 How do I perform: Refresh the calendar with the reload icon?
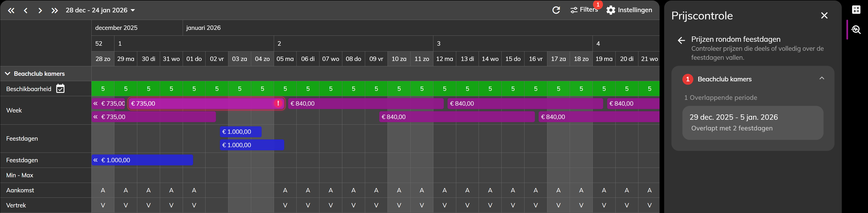pos(556,10)
